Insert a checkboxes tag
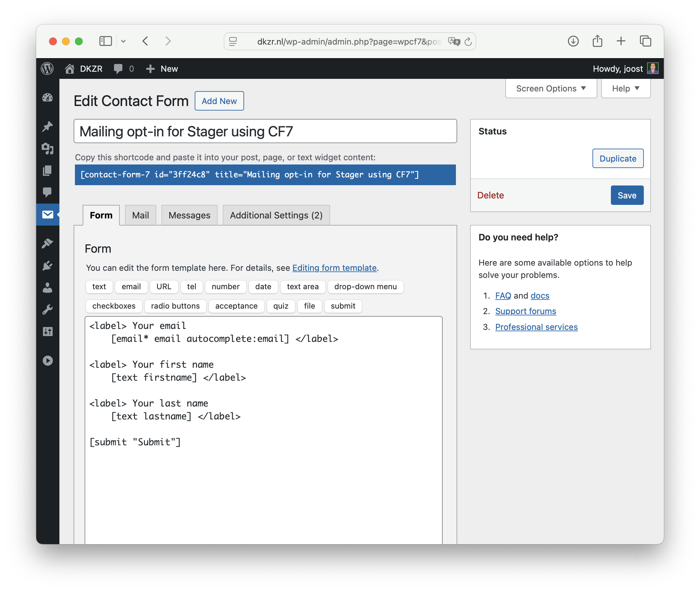 [114, 306]
